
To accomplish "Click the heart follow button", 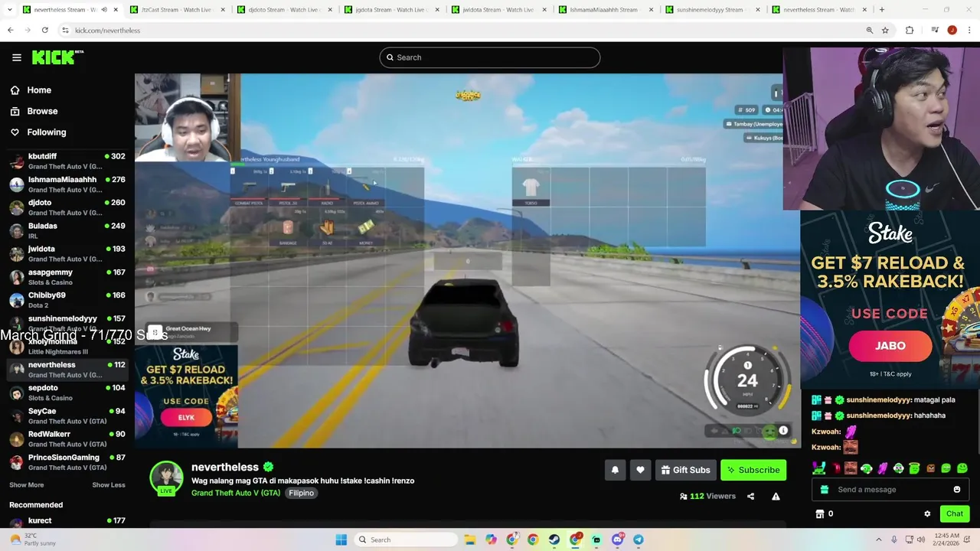I will click(640, 470).
